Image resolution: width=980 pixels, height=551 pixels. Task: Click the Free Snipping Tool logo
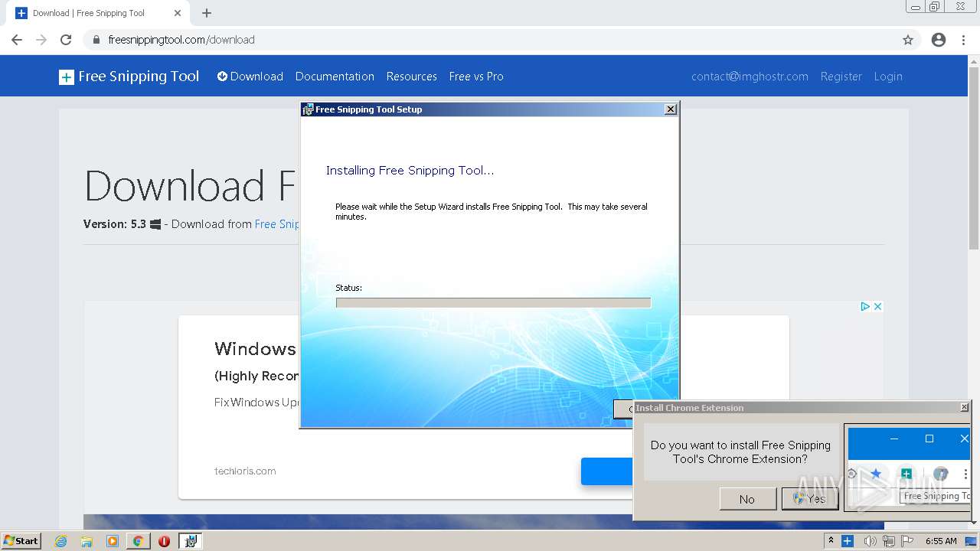(x=129, y=77)
